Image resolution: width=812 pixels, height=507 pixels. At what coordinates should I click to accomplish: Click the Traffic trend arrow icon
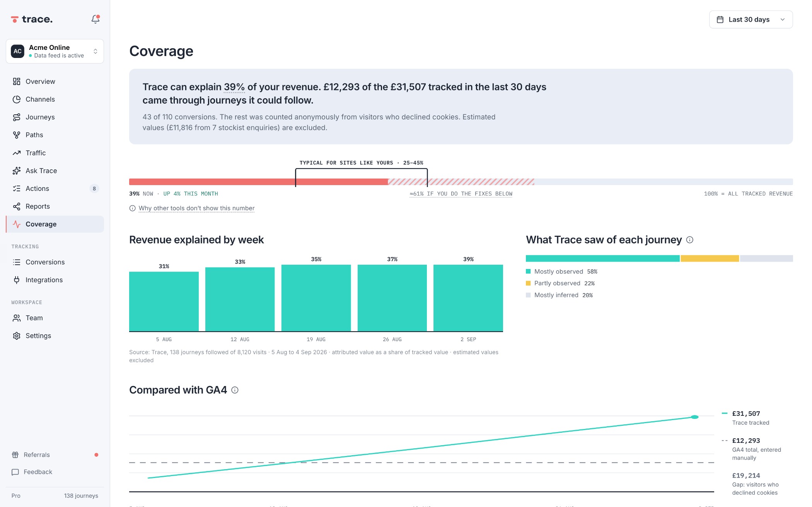(17, 153)
